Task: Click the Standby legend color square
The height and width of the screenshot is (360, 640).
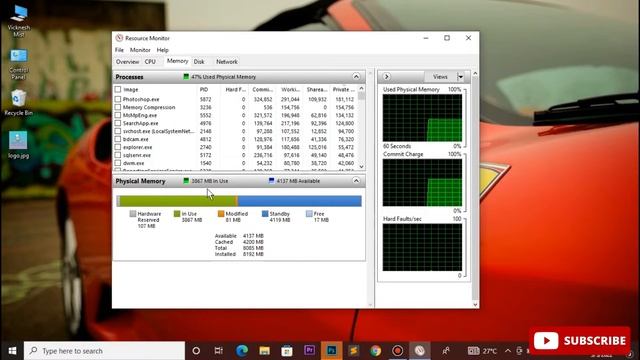Action: pyautogui.click(x=265, y=214)
